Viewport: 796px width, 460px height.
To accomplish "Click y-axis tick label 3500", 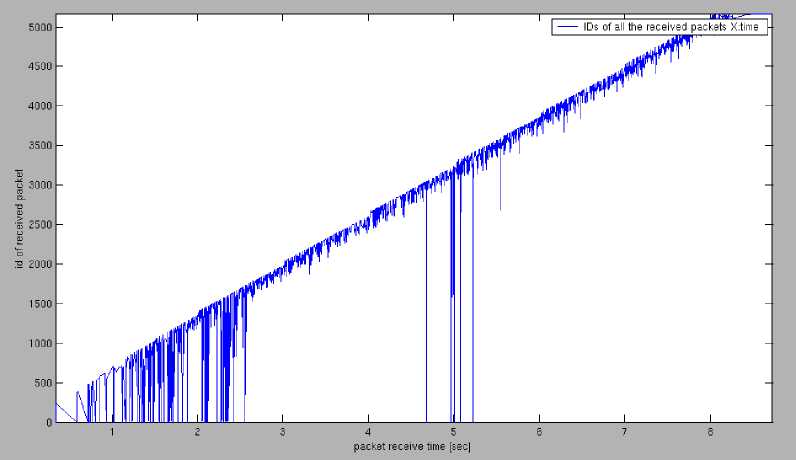I will click(x=40, y=146).
